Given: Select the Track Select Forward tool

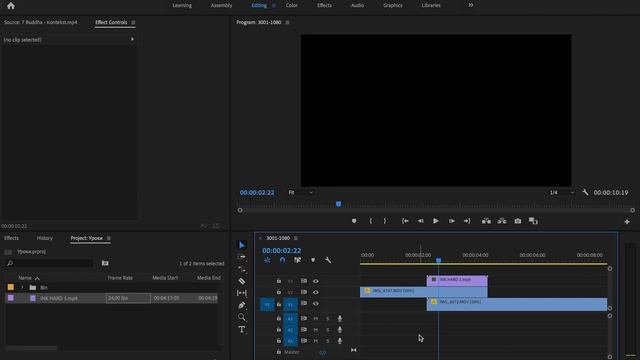Looking at the screenshot, I should (x=242, y=257).
